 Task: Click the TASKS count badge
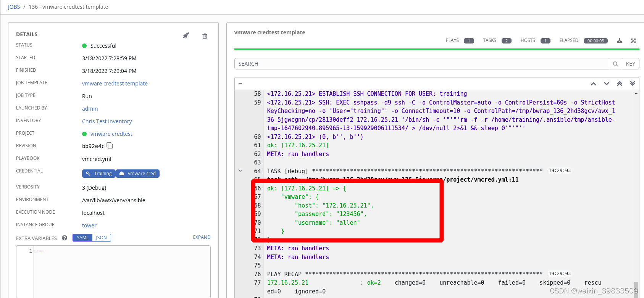(x=507, y=41)
